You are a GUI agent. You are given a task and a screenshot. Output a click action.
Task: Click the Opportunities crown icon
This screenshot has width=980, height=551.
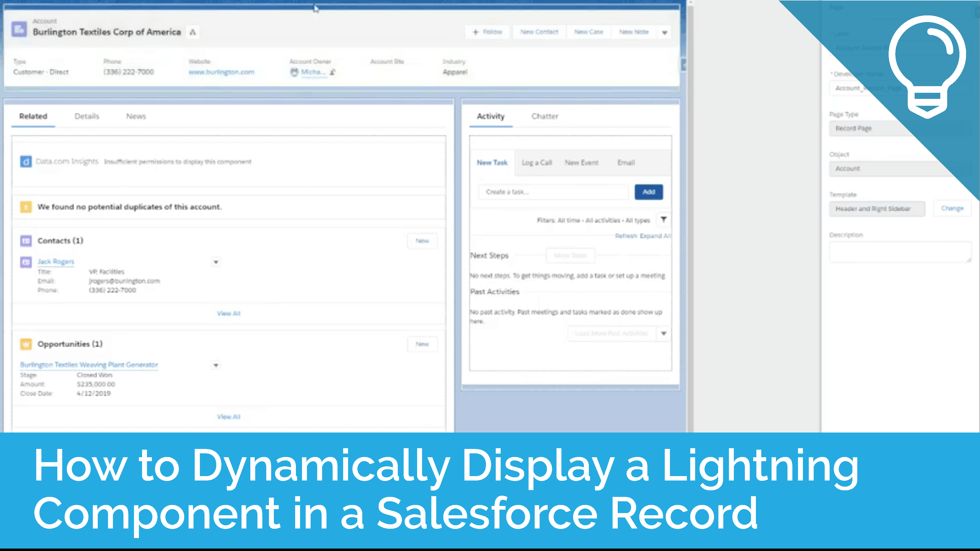26,344
